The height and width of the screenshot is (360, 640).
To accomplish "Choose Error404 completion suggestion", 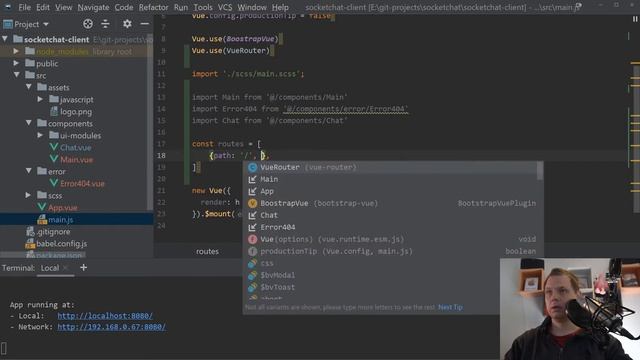I will click(x=393, y=227).
